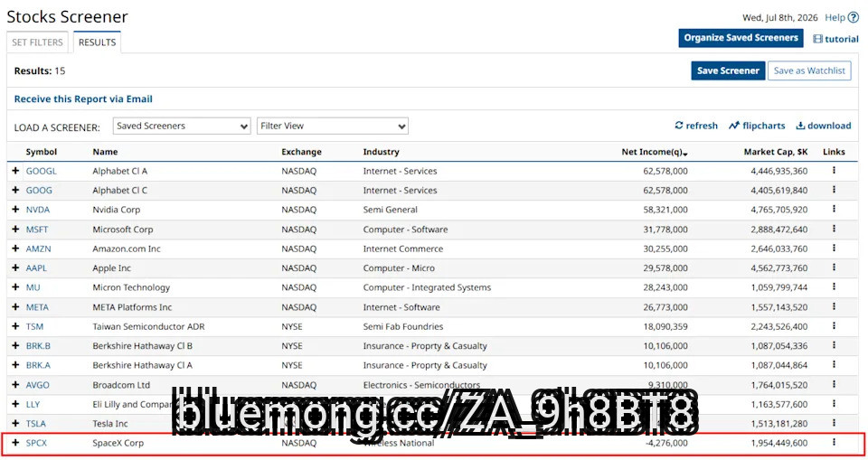Expand the AMZN row details
This screenshot has width=868, height=460.
(x=15, y=249)
